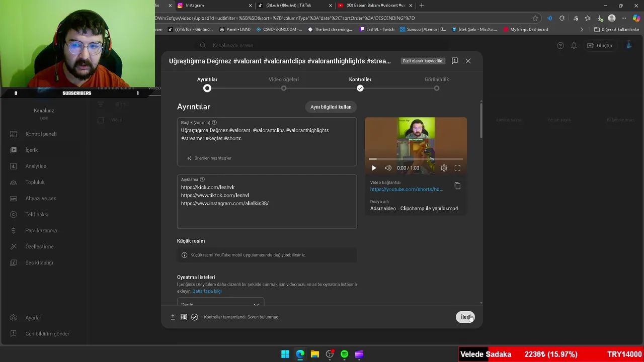Go to the Video öğeleri step
644x362 pixels.
(284, 84)
